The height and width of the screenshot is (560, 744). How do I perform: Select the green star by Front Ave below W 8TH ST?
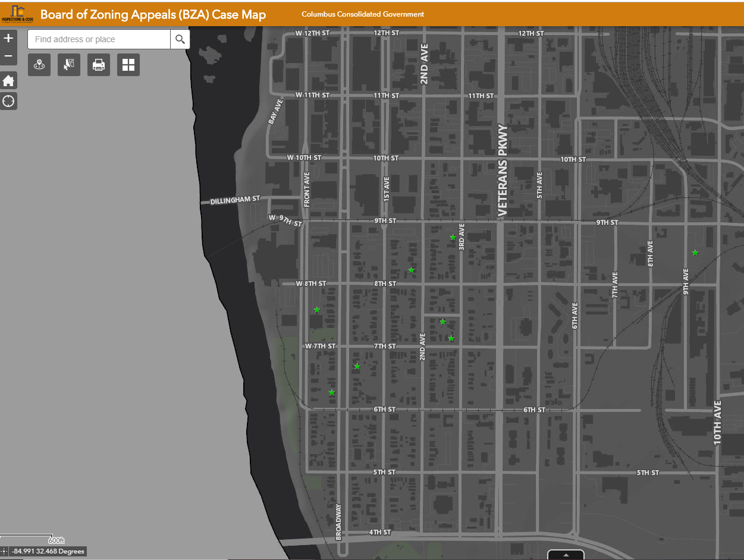point(317,310)
